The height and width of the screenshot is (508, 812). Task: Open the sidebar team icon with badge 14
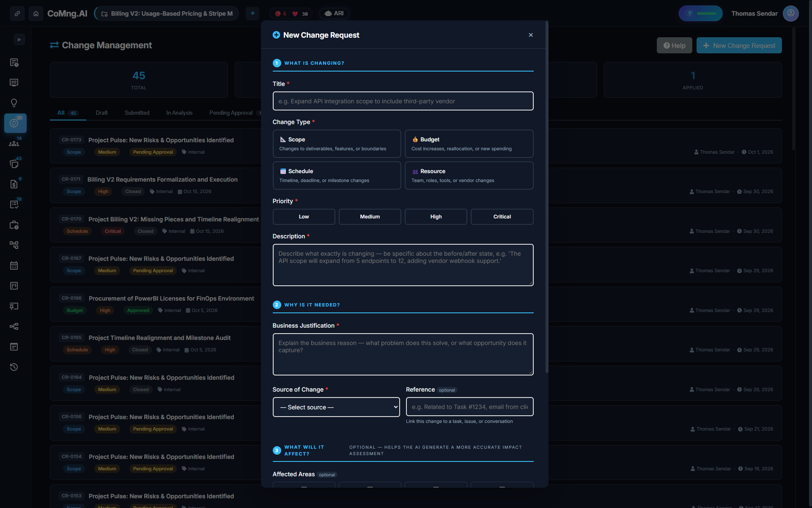tap(14, 144)
